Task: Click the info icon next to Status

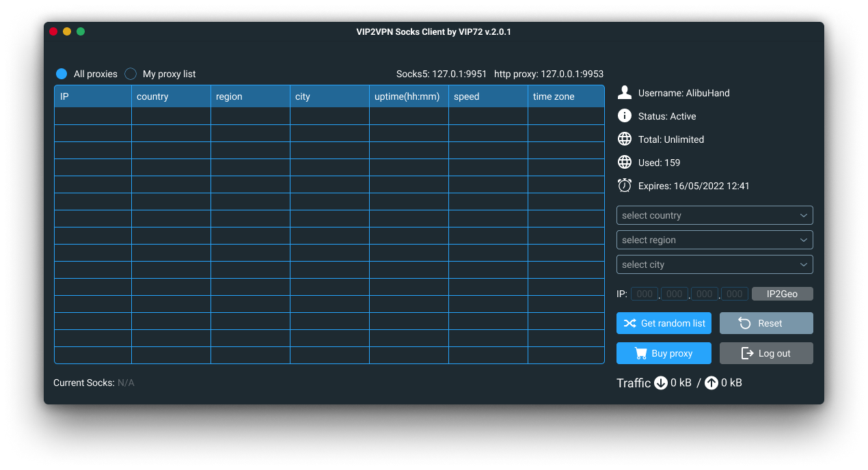Action: click(624, 115)
